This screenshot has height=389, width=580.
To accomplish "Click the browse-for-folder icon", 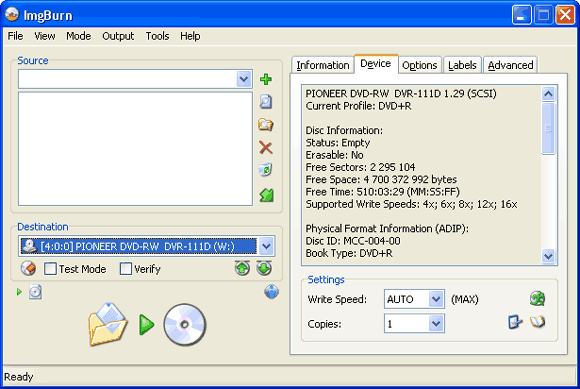I will coord(266,125).
